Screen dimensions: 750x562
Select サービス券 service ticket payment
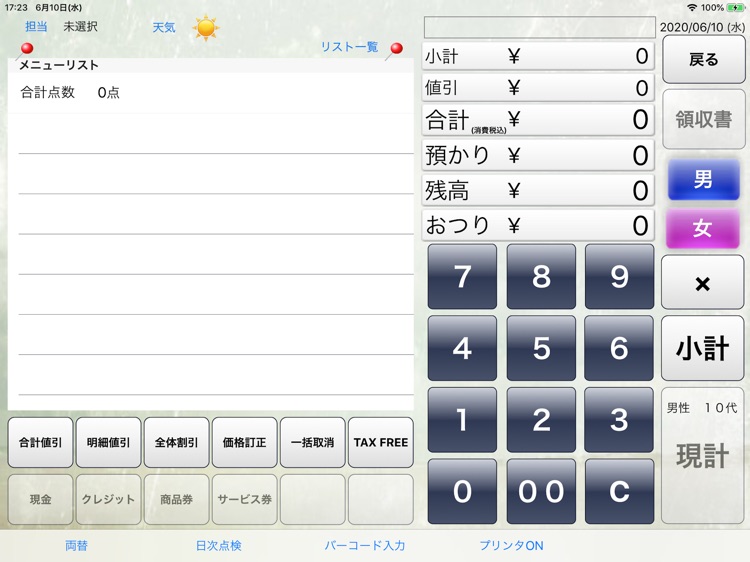pyautogui.click(x=244, y=499)
